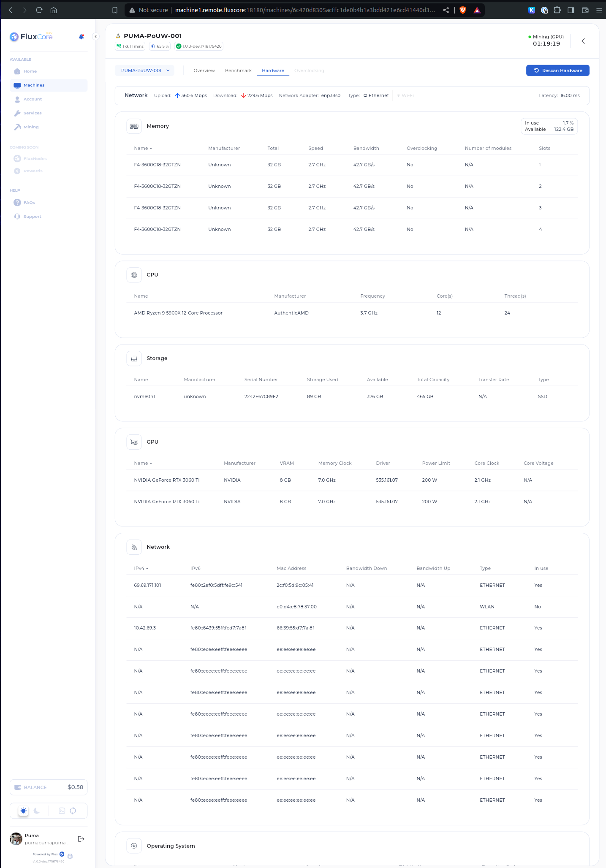Click the Puma profile avatar

[16, 838]
